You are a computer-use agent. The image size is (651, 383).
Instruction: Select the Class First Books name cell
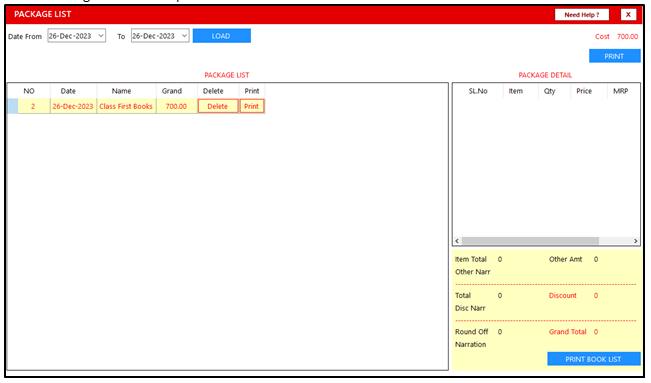[126, 106]
